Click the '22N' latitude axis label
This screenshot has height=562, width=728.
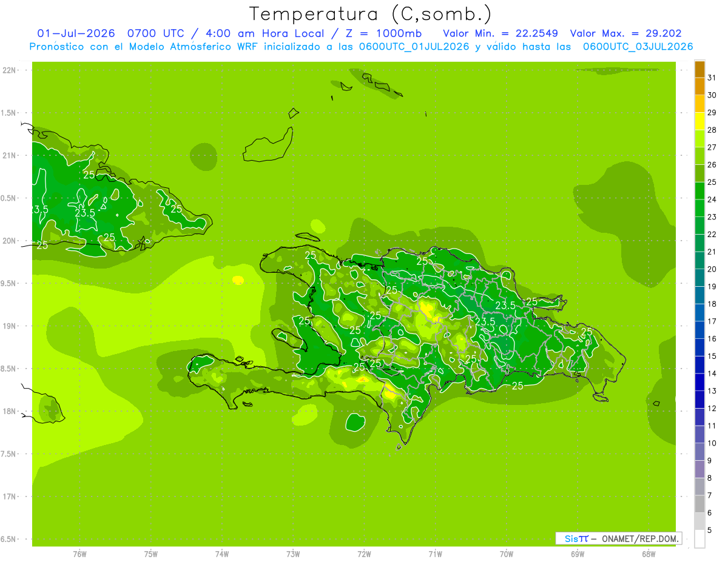click(x=10, y=70)
